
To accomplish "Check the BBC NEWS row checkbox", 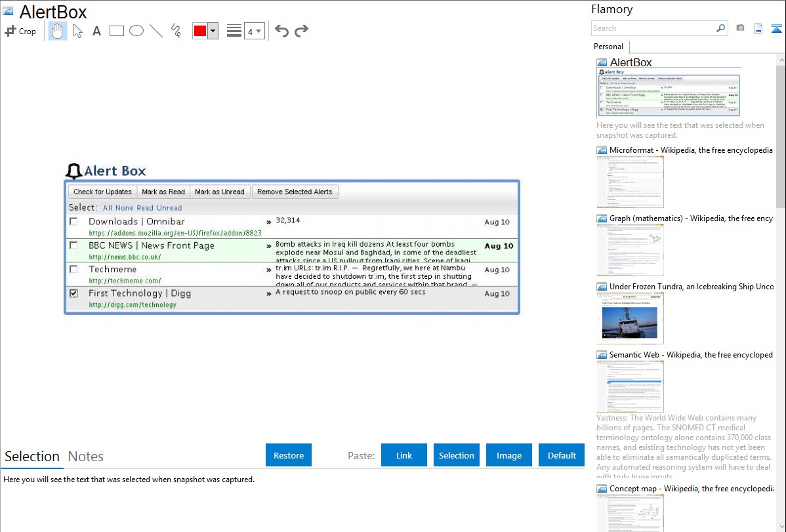I will tap(73, 245).
